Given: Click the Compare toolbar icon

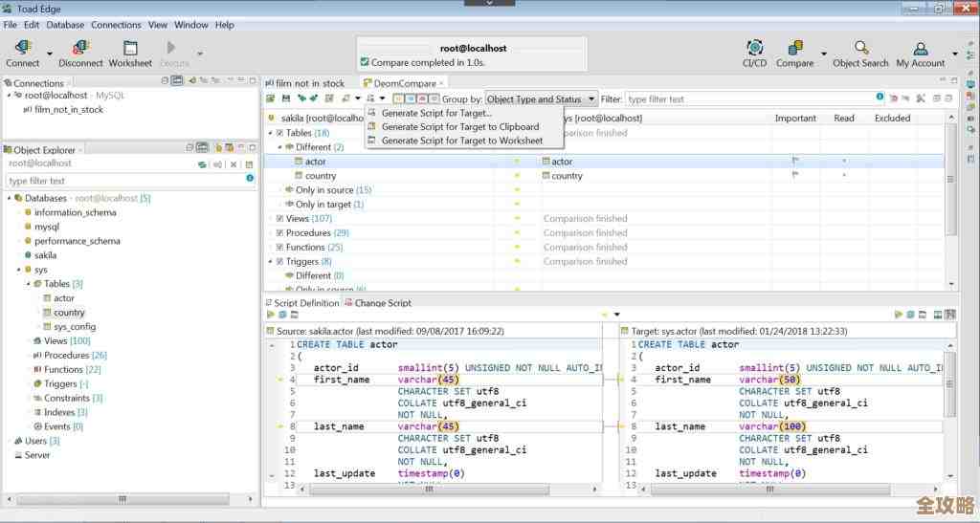Looking at the screenshot, I should click(794, 48).
